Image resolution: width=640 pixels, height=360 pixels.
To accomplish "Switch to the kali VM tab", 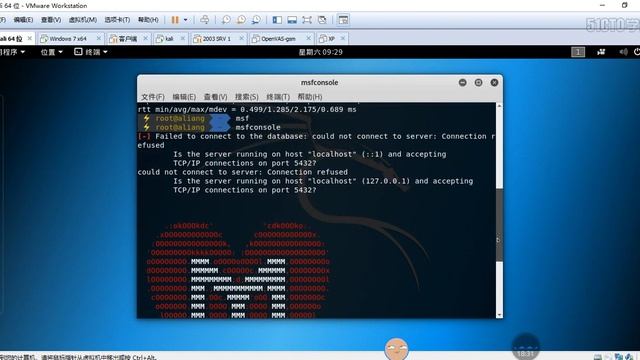I will 169,39.
